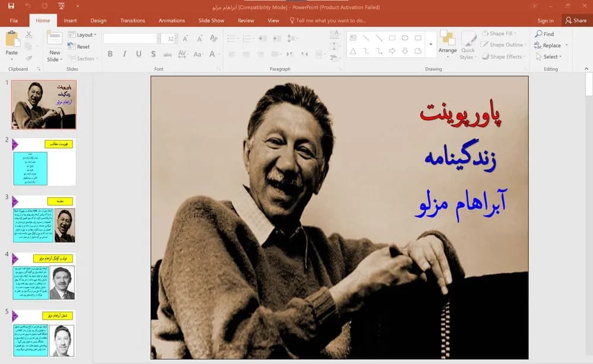Click the Sign in link

[x=546, y=20]
